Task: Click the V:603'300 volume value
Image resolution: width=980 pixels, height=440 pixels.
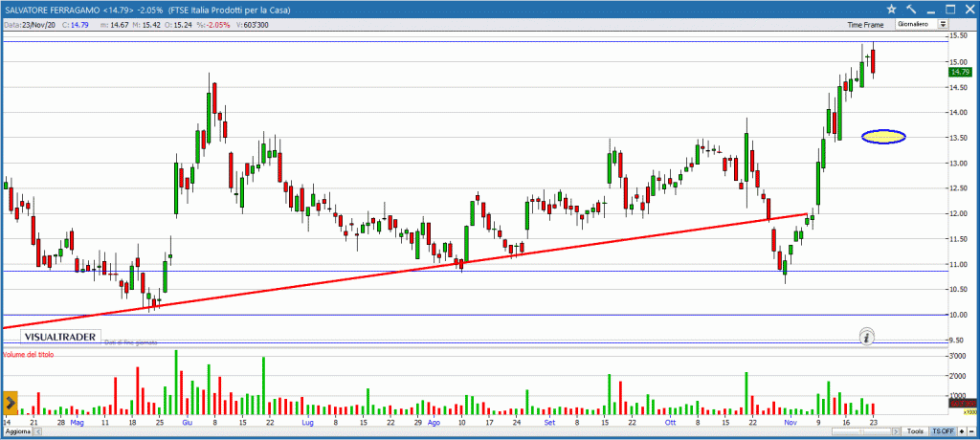Action: (253, 25)
